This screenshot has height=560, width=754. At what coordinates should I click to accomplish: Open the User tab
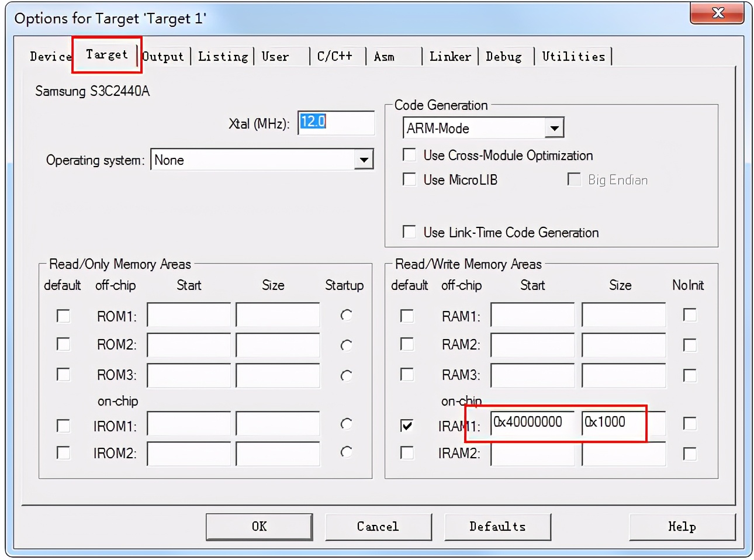pos(275,57)
